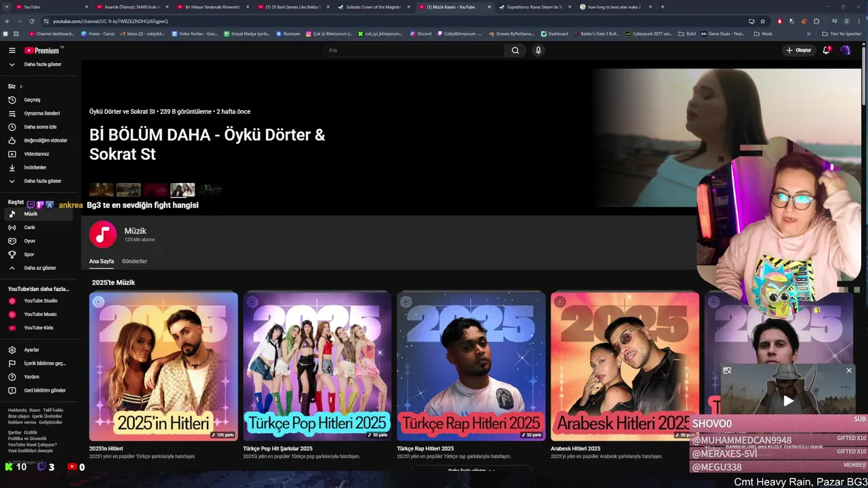Viewport: 868px width, 488px height.
Task: Open the YouTube hamburger guide menu
Action: [12, 50]
